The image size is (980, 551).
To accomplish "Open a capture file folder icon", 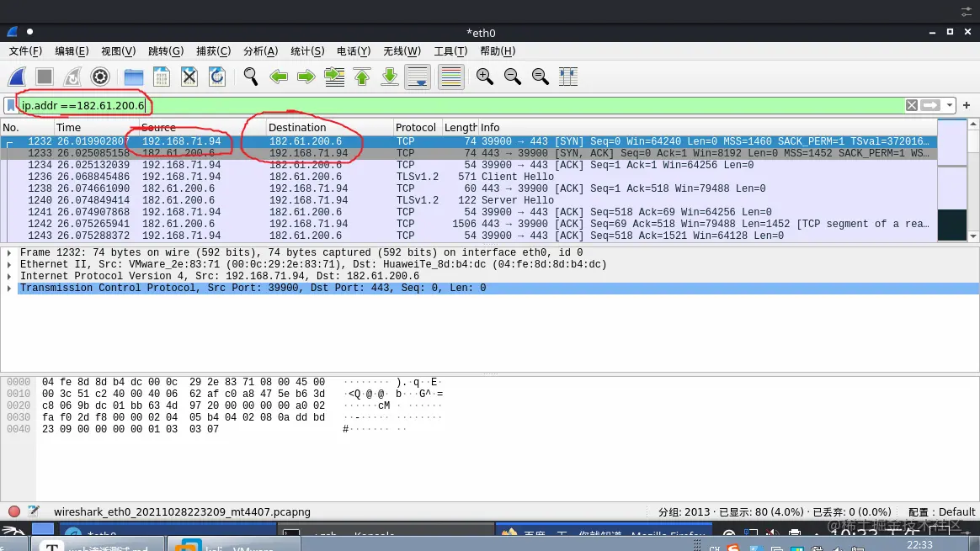I will tap(134, 77).
